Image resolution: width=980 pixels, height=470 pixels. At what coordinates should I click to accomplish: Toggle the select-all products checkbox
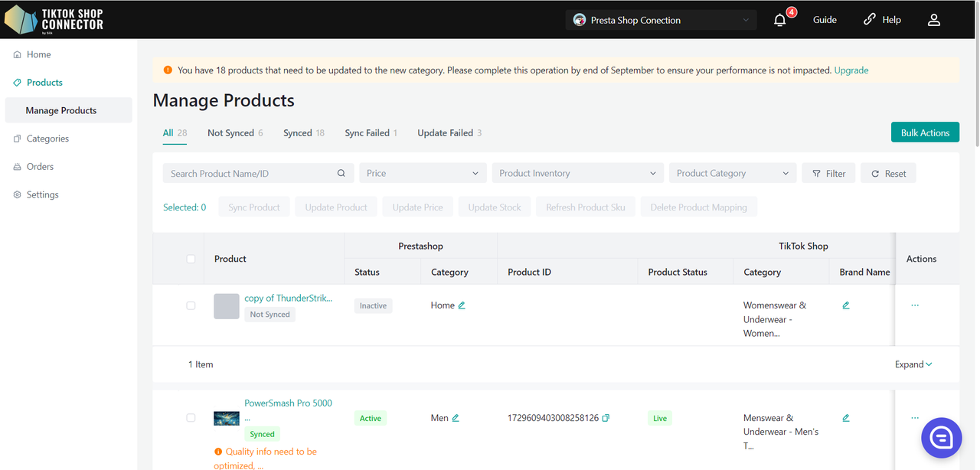(191, 259)
